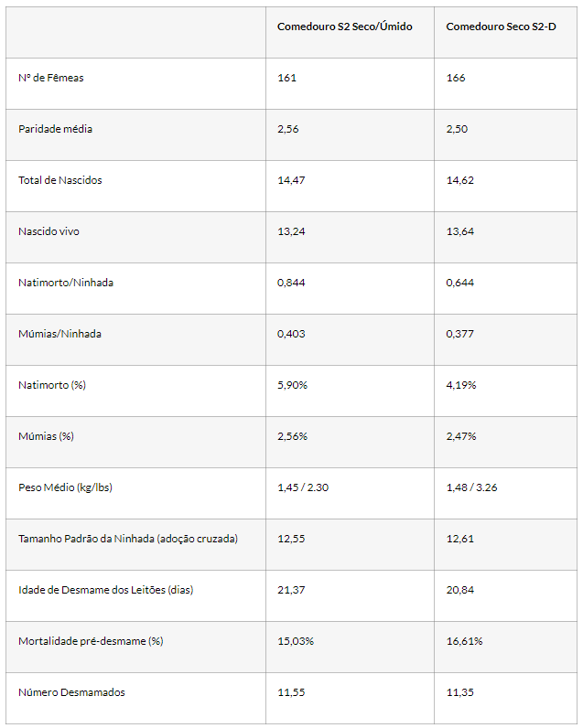The image size is (583, 728).
Task: Select the 21,37 weaning age value
Action: 291,590
